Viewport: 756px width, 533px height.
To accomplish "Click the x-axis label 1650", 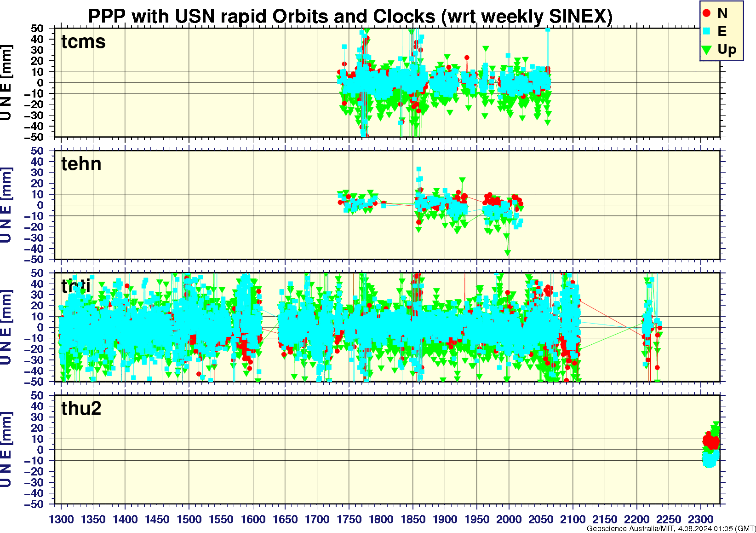I will (285, 519).
